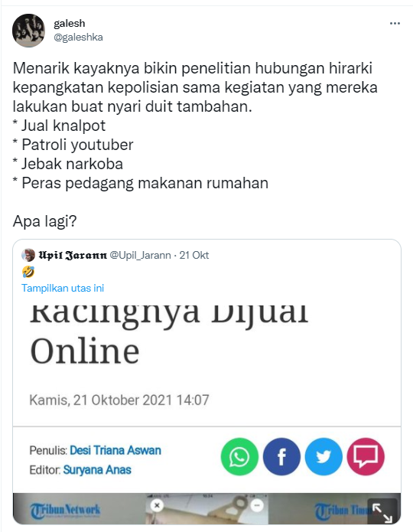This screenshot has width=413, height=532.
Task: Click the green WhatsApp share icon
Action: [x=239, y=456]
